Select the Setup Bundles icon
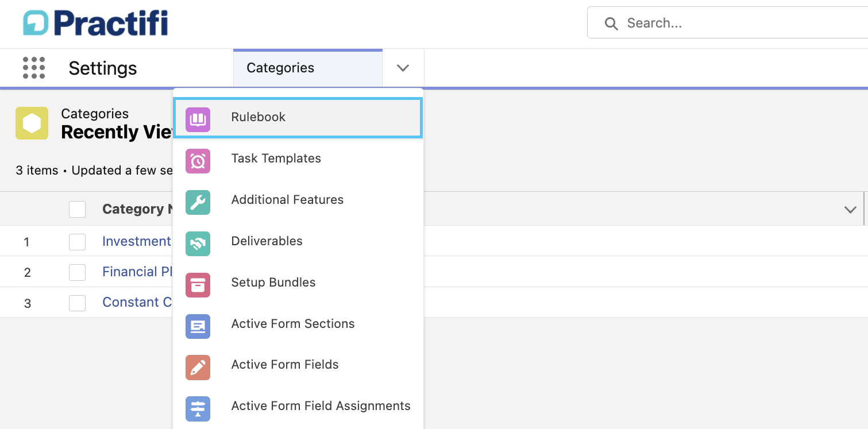Image resolution: width=868 pixels, height=429 pixels. pyautogui.click(x=198, y=285)
